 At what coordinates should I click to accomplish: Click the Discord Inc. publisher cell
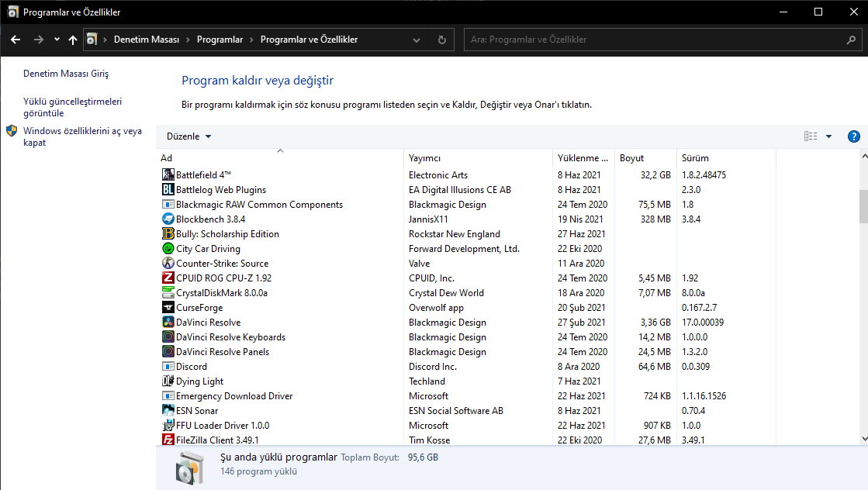coord(433,367)
